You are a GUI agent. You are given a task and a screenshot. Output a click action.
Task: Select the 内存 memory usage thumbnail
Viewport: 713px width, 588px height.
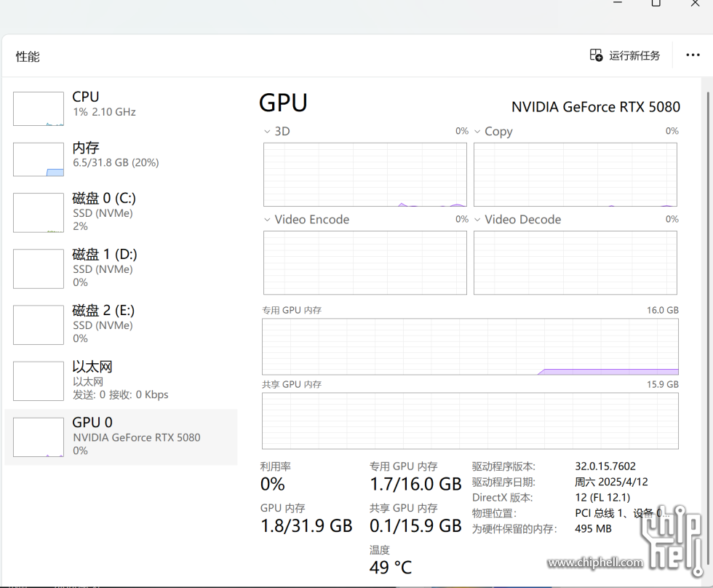(38, 159)
